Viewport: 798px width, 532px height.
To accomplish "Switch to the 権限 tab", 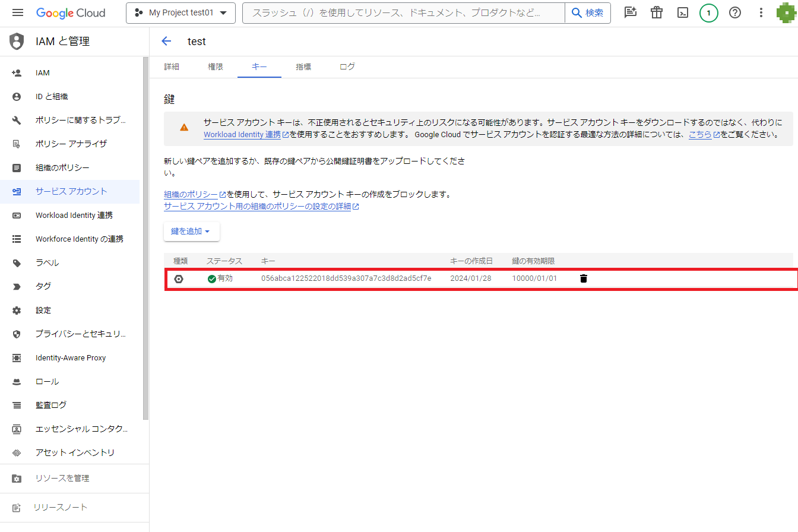I will coord(215,66).
